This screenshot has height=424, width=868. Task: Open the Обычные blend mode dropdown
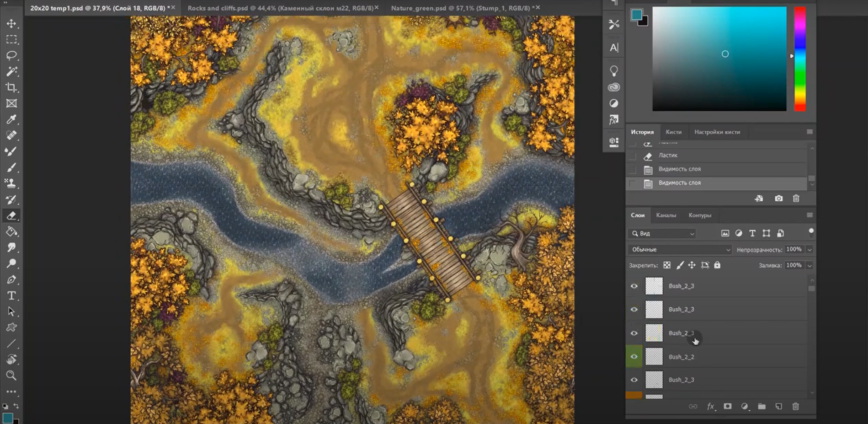coord(680,249)
